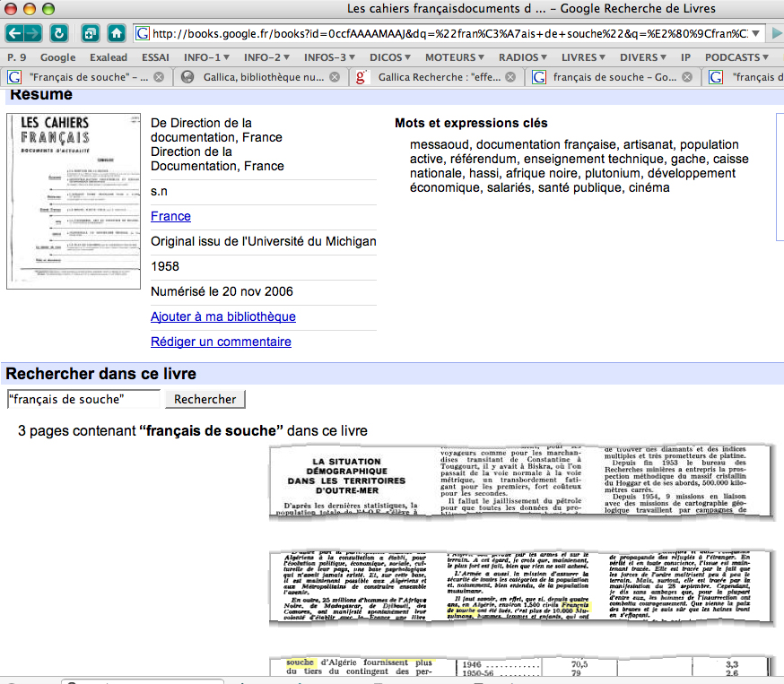Click the text Numérisé le 20 nov 2006
Viewport: 784px width, 684px height.
tap(222, 291)
